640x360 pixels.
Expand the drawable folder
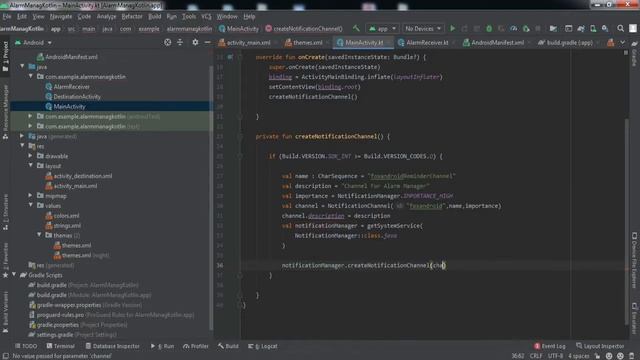(x=31, y=156)
